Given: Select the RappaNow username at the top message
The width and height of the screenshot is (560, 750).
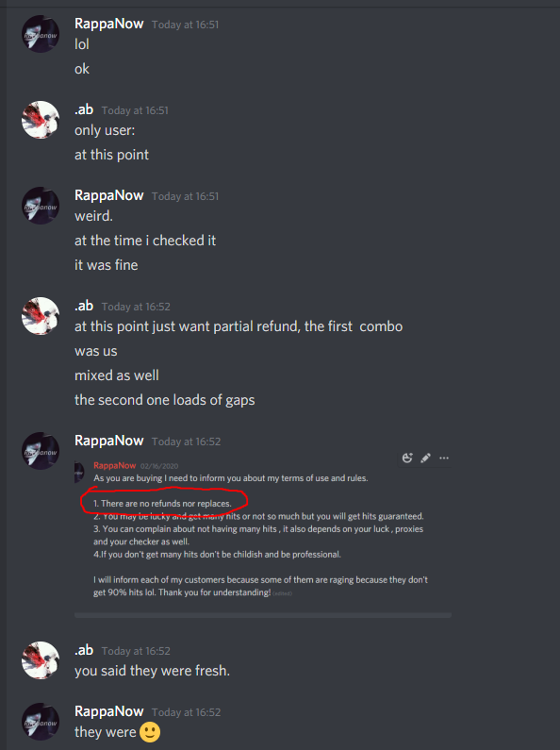Looking at the screenshot, I should [109, 24].
